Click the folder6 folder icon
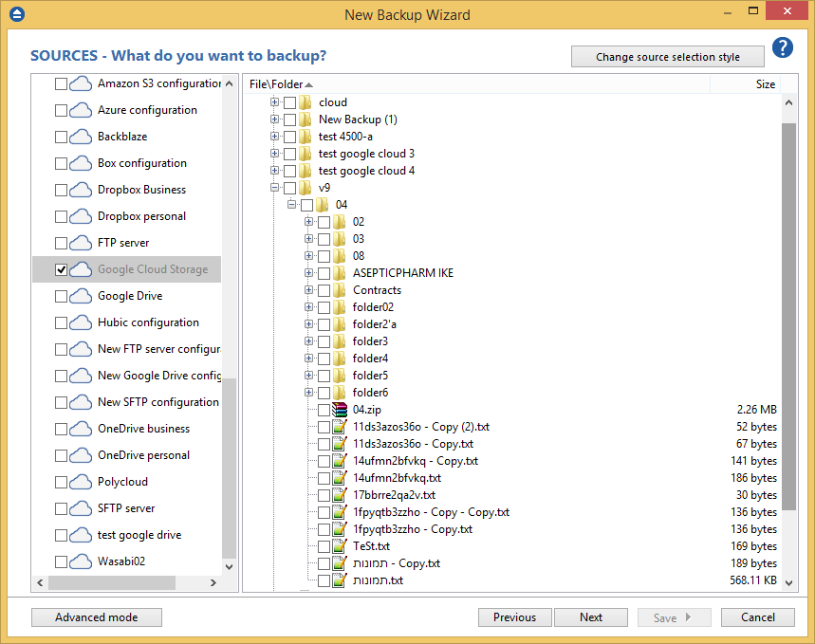 point(340,393)
